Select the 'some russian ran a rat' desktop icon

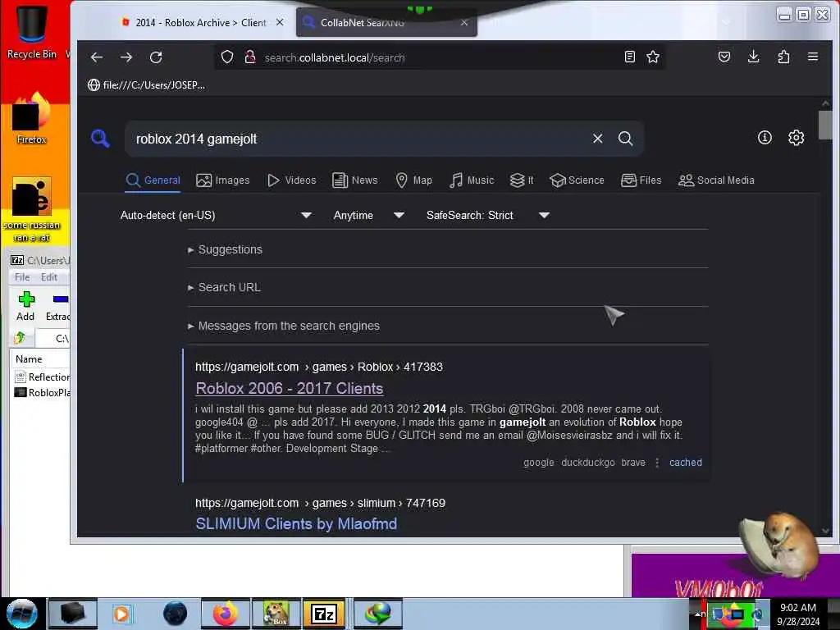(x=32, y=210)
